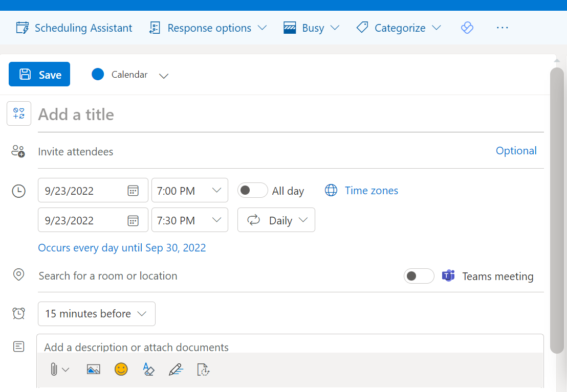Enable the All day event toggle
The width and height of the screenshot is (567, 392).
click(x=252, y=190)
